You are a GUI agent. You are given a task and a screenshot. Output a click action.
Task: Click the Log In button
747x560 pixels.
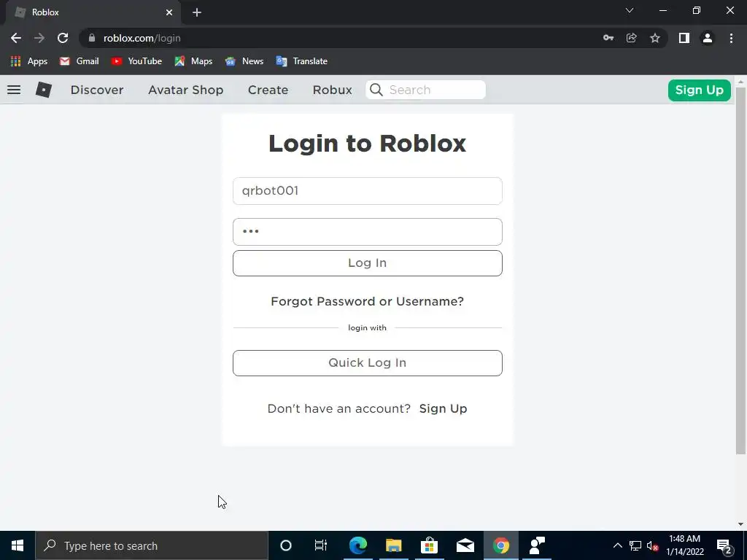368,262
